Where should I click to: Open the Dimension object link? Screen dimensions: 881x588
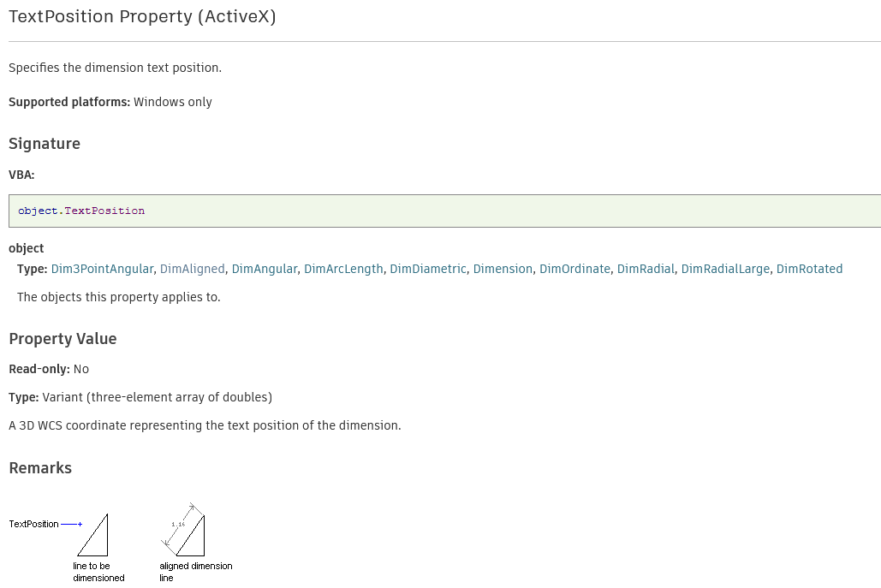503,269
